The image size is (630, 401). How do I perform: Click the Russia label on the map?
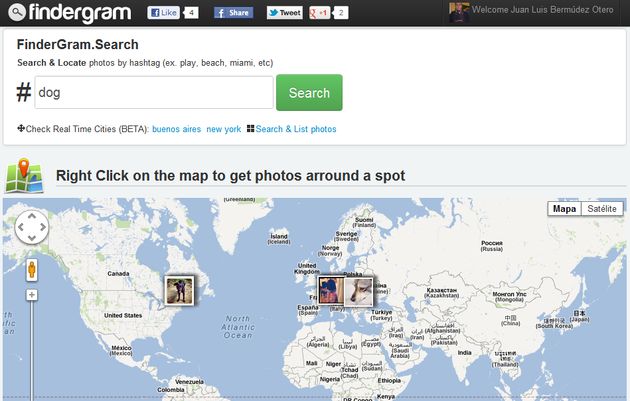[x=492, y=246]
